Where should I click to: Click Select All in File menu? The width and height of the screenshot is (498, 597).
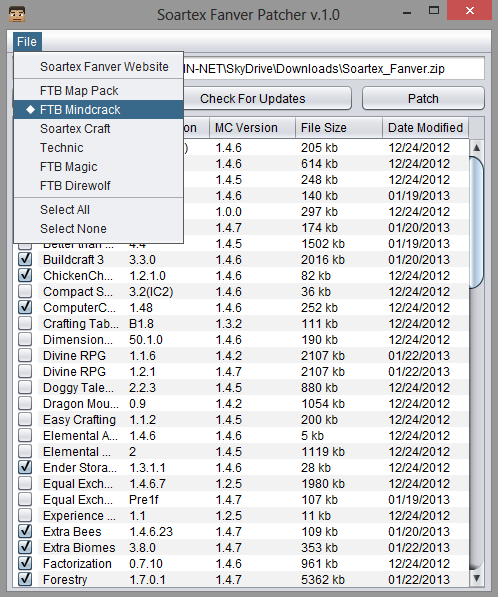99,210
